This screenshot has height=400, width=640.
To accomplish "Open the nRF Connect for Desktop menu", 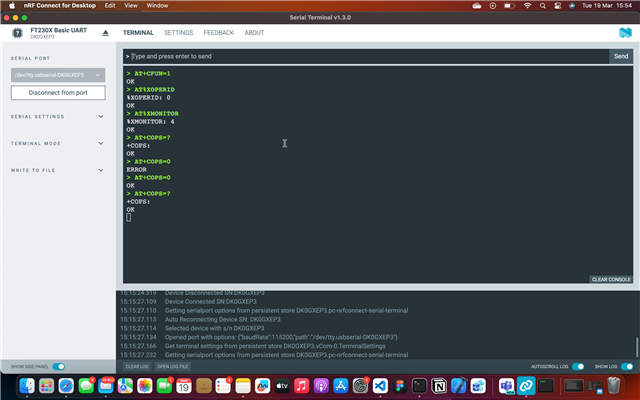I will (60, 5).
